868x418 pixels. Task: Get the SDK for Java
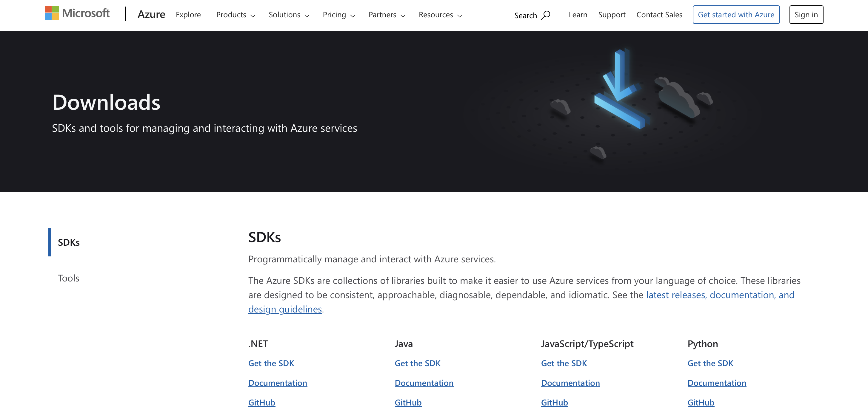418,363
